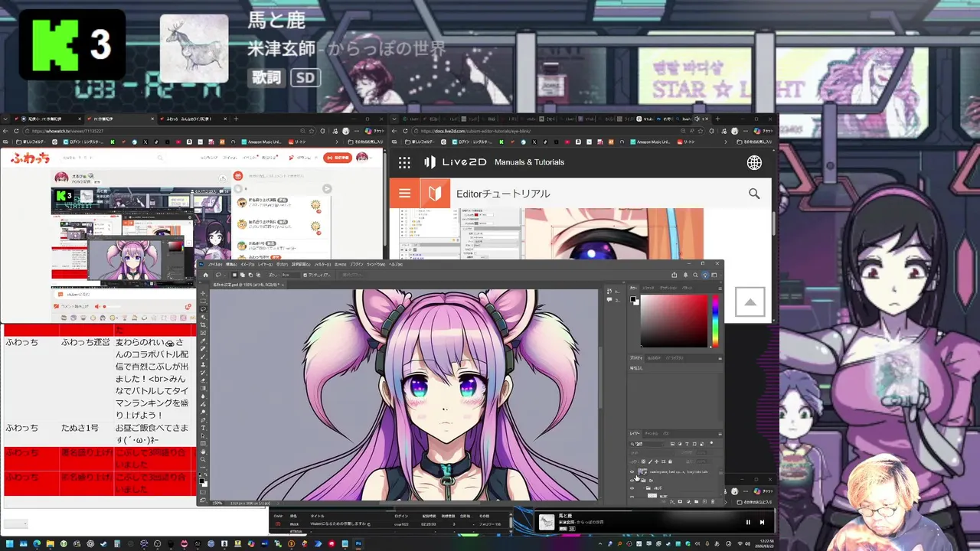Click the Photoshop search magnifier icon
Image resolution: width=980 pixels, height=551 pixels.
(695, 275)
